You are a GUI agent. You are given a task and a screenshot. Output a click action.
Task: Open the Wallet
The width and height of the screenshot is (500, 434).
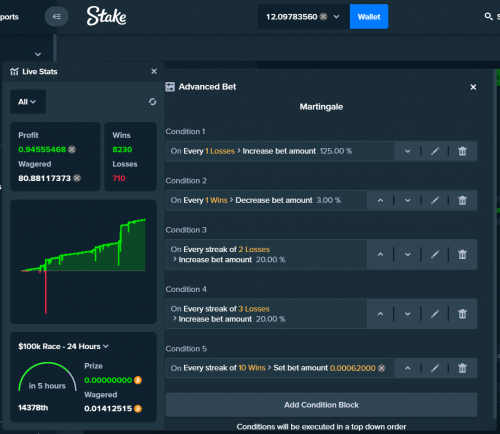369,16
